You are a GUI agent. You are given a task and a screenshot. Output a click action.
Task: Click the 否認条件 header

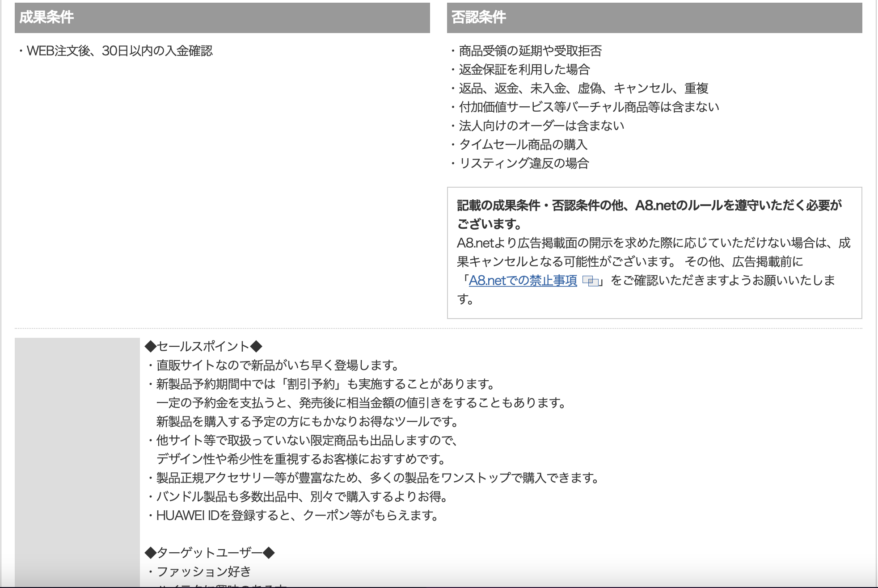click(654, 18)
